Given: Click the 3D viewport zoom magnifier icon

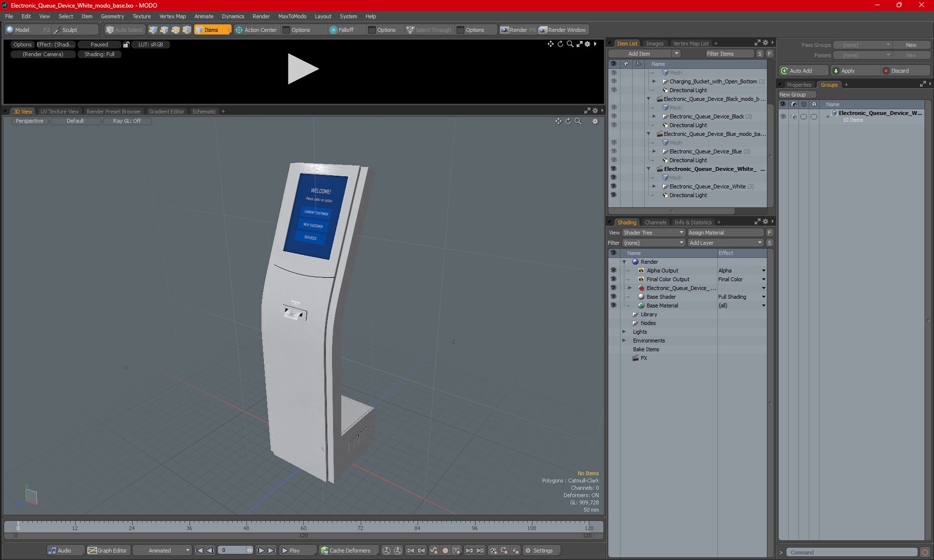Looking at the screenshot, I should click(578, 121).
